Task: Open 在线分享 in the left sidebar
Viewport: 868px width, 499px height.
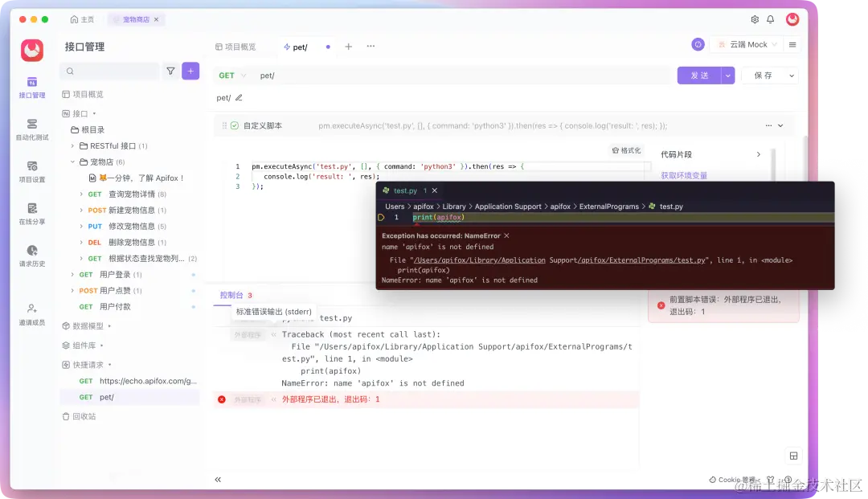Action: [x=32, y=214]
